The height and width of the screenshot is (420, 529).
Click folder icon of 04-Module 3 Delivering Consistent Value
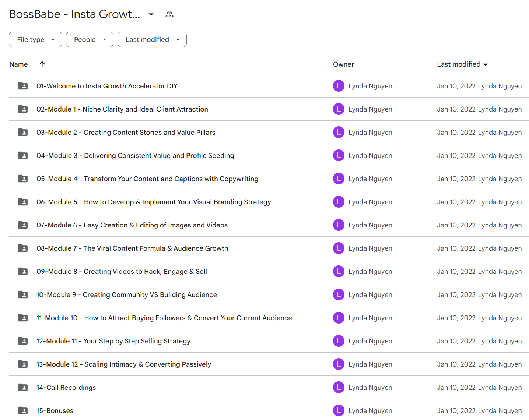click(x=23, y=155)
